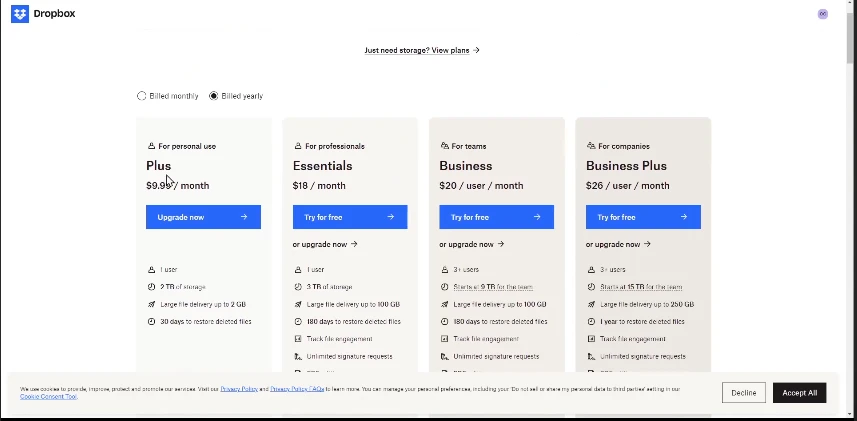857x421 pixels.
Task: Click user icon beside Plus '1 user'
Action: tap(151, 270)
